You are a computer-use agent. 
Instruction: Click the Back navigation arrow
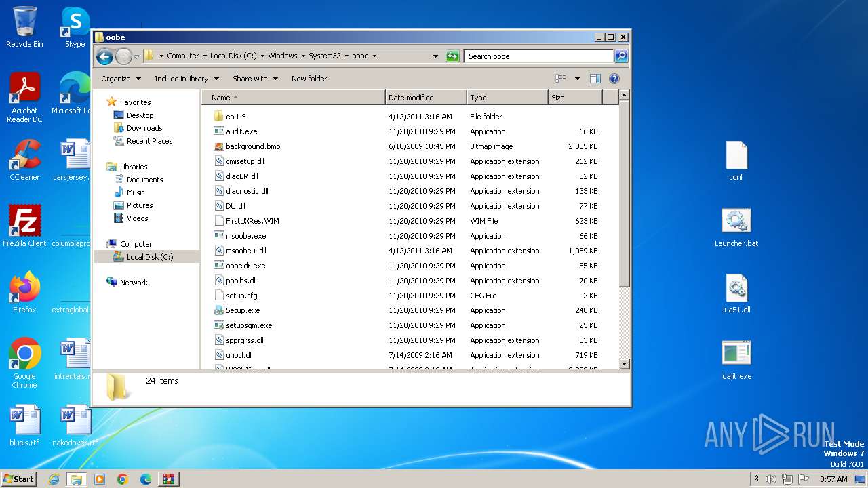tap(104, 56)
